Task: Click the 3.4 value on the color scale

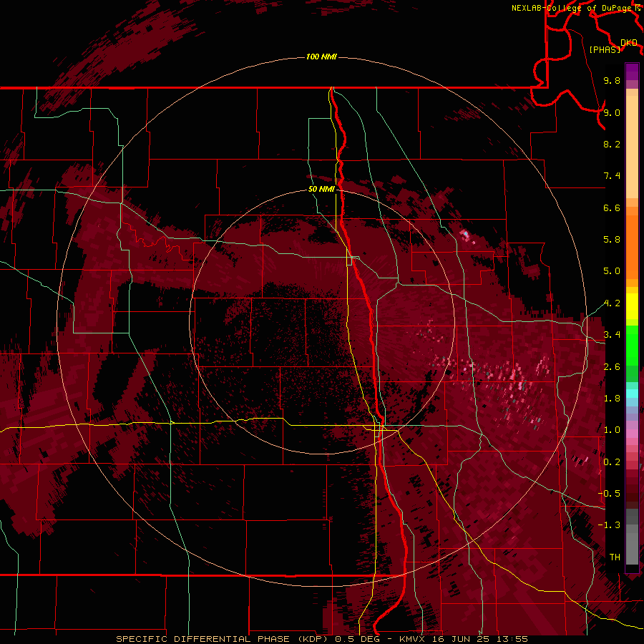Action: (x=612, y=335)
